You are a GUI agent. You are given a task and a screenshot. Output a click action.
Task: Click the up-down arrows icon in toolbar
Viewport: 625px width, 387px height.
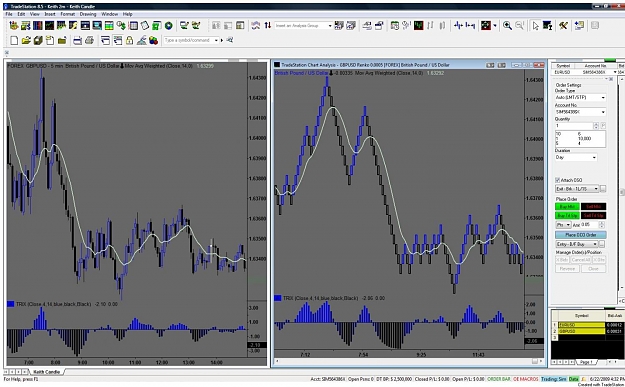pyautogui.click(x=267, y=25)
